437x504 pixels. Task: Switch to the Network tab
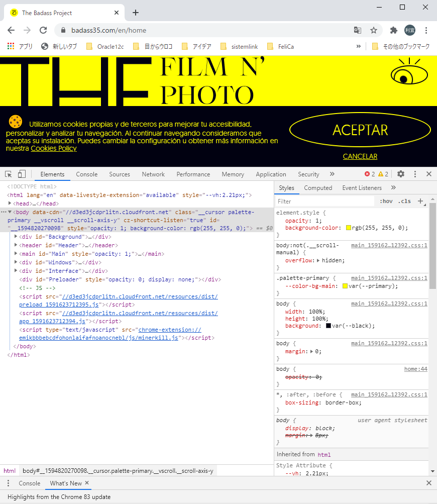153,174
